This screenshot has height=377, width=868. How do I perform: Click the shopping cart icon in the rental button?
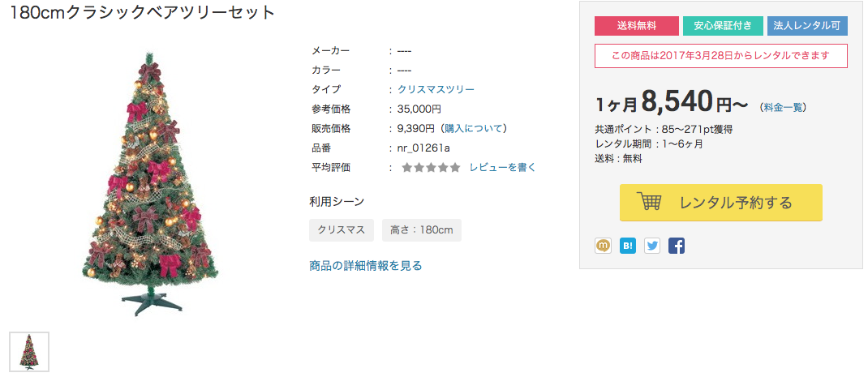[x=649, y=202]
